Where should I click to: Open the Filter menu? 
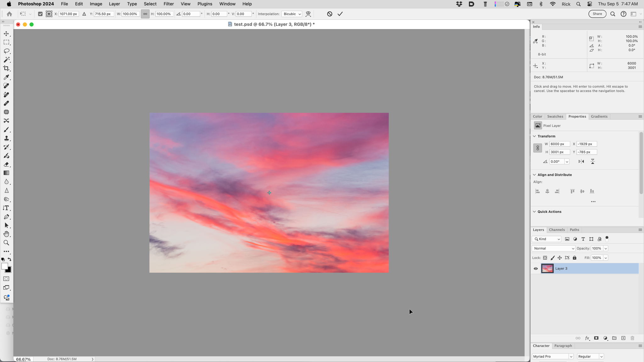click(x=169, y=4)
